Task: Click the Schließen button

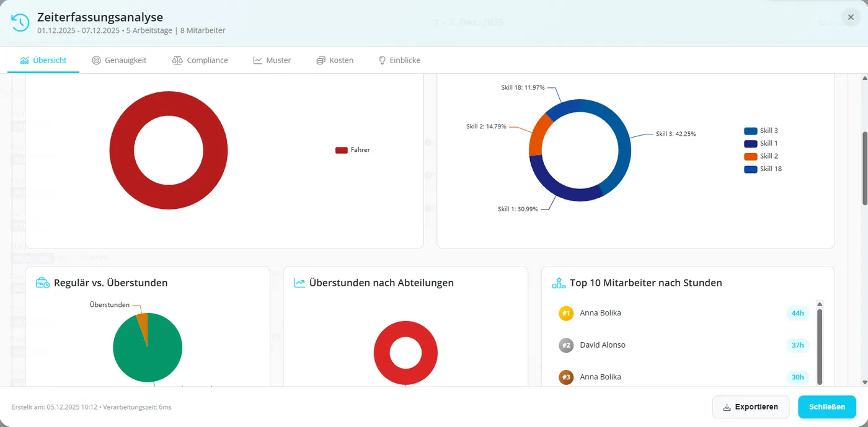Action: (827, 407)
